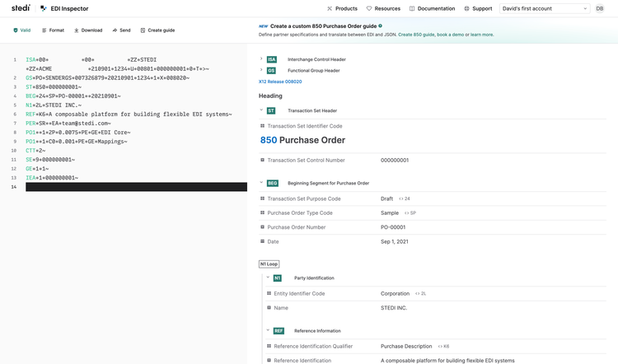Viewport: 618px width, 364px height.
Task: Click the info icon beside purchase order guide title
Action: pyautogui.click(x=381, y=26)
